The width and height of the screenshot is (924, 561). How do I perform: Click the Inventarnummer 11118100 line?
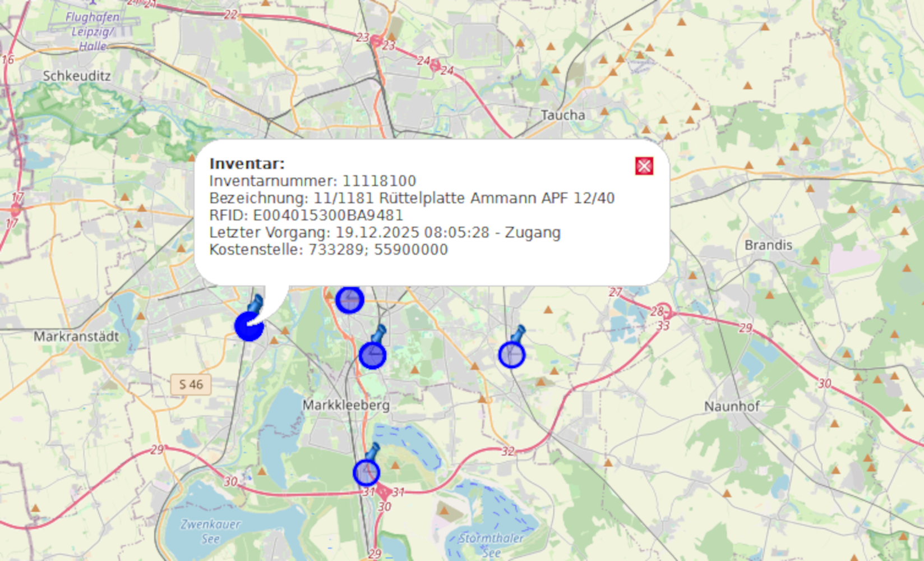[x=312, y=181]
